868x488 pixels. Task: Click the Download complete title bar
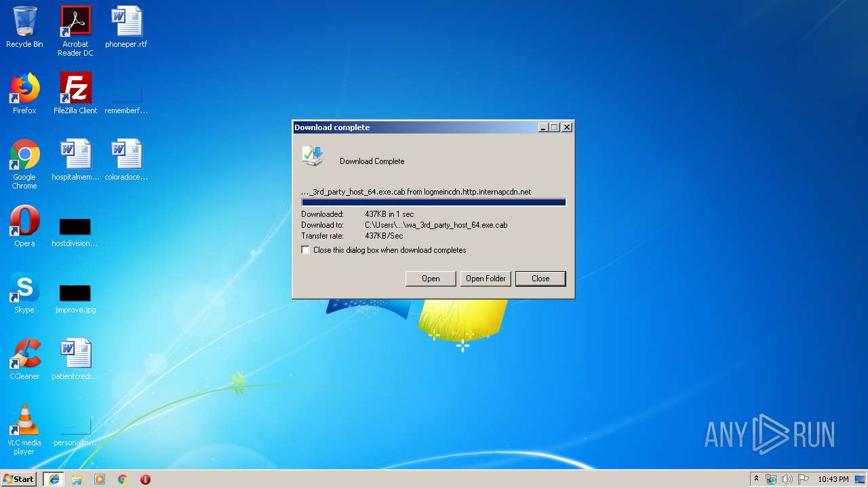click(415, 127)
